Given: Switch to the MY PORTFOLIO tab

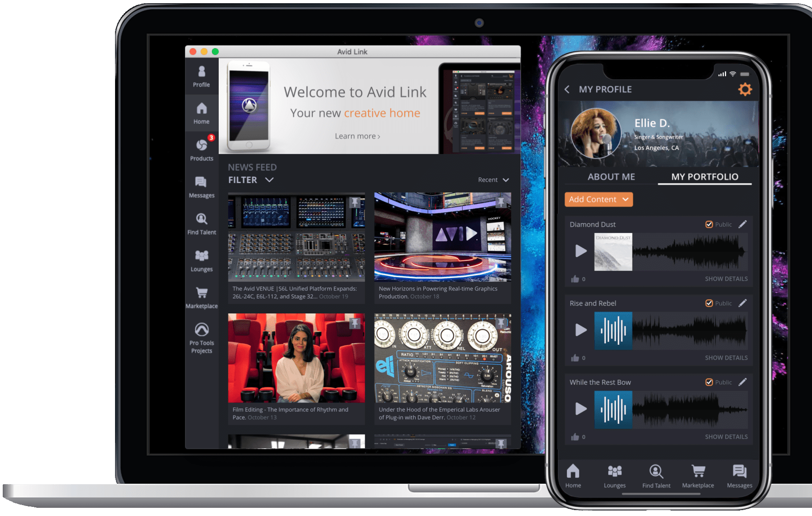Looking at the screenshot, I should click(x=705, y=177).
